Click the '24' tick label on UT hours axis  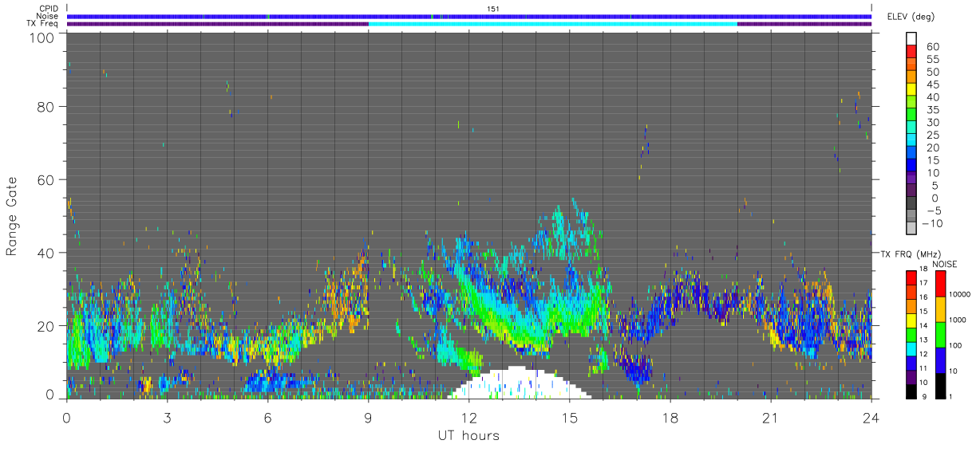point(871,418)
